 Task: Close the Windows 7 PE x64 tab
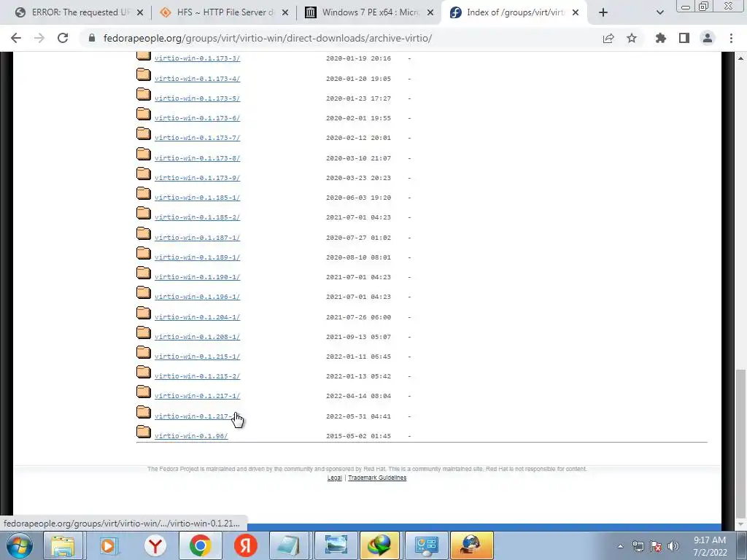430,13
